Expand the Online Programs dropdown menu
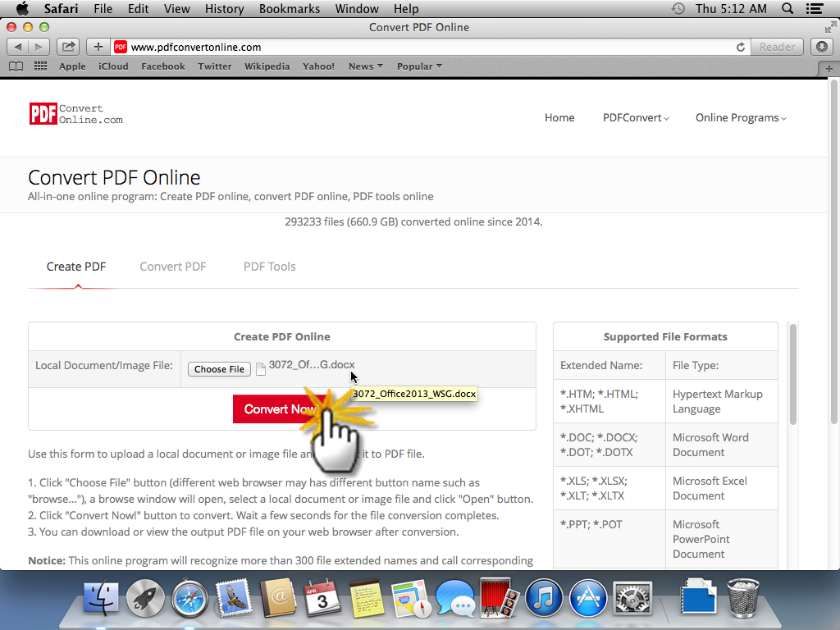Viewport: 840px width, 630px height. click(x=741, y=118)
